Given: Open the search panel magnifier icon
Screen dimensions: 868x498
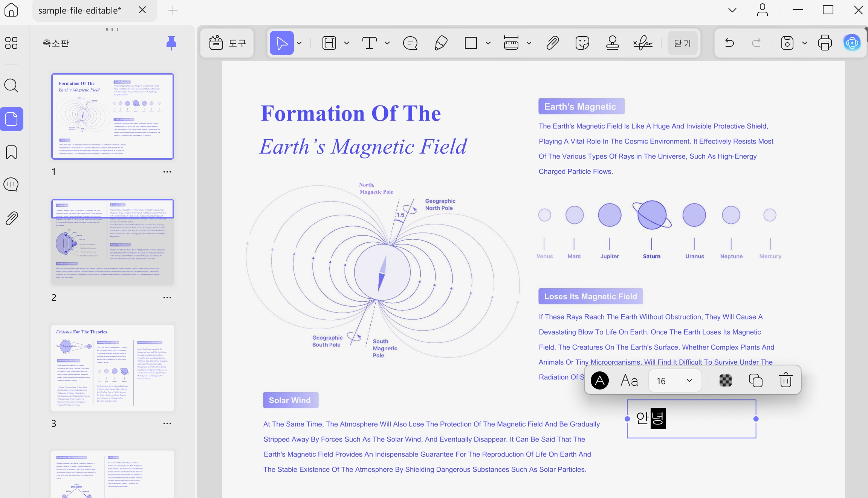Looking at the screenshot, I should click(x=11, y=86).
